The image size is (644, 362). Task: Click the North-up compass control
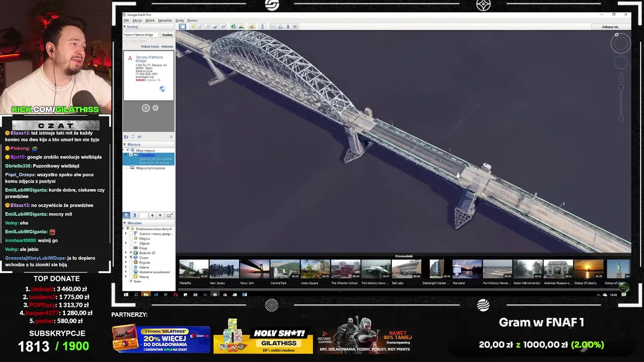pos(616,35)
